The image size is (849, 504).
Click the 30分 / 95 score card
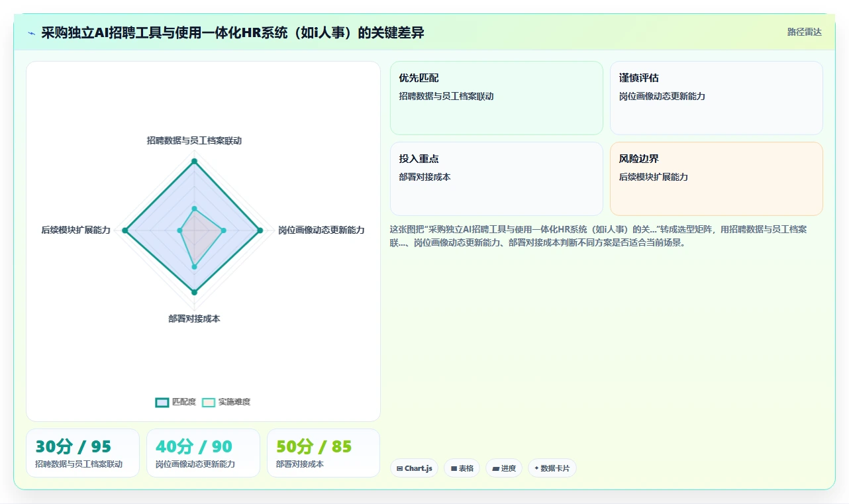click(x=83, y=453)
